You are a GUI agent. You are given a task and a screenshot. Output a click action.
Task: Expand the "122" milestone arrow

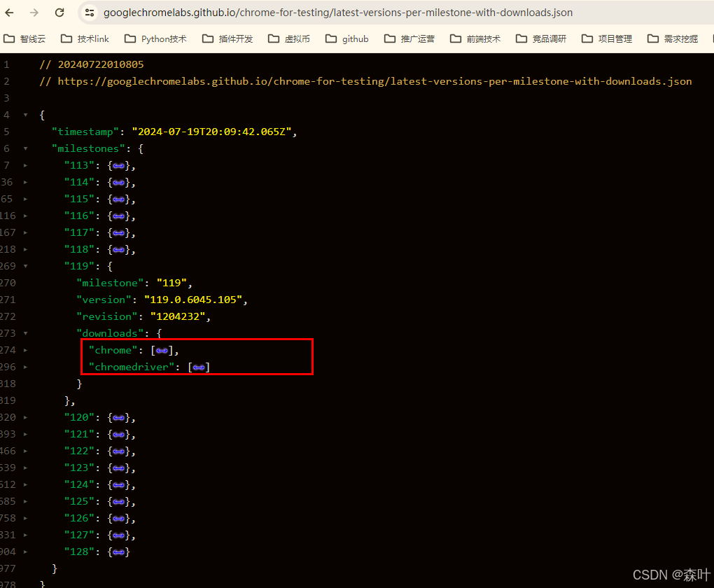point(25,451)
